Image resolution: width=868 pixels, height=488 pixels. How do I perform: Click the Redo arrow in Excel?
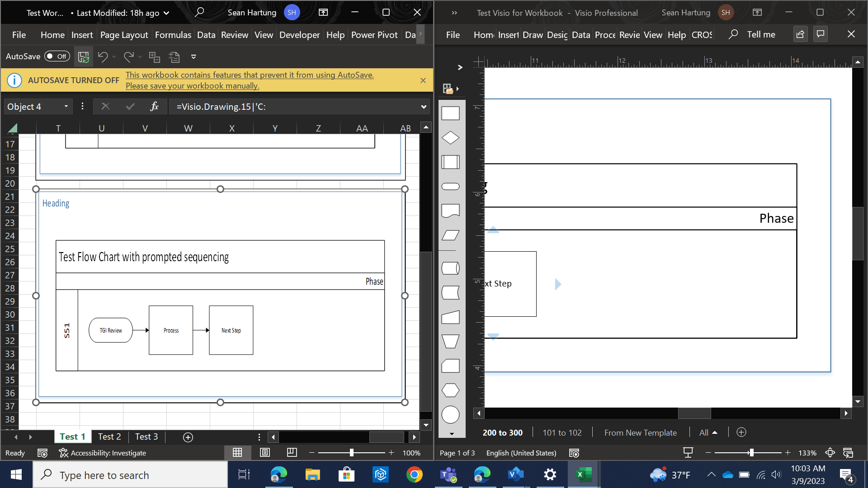point(129,56)
